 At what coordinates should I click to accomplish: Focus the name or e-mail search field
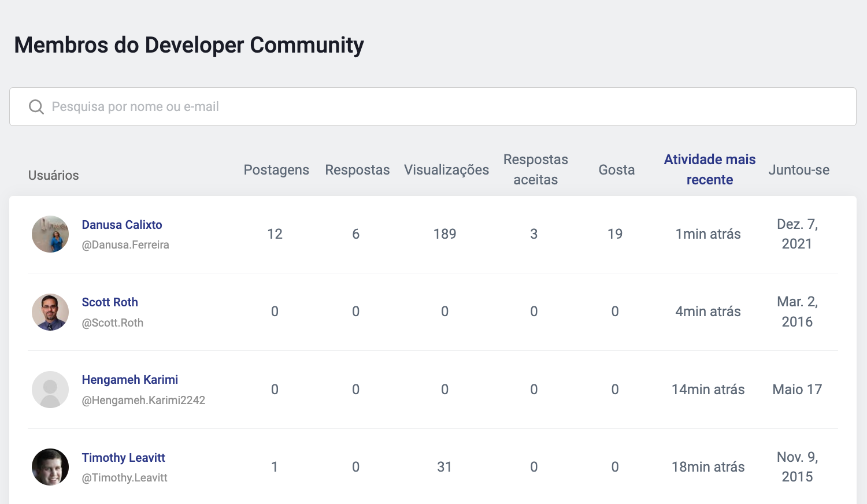tap(439, 107)
